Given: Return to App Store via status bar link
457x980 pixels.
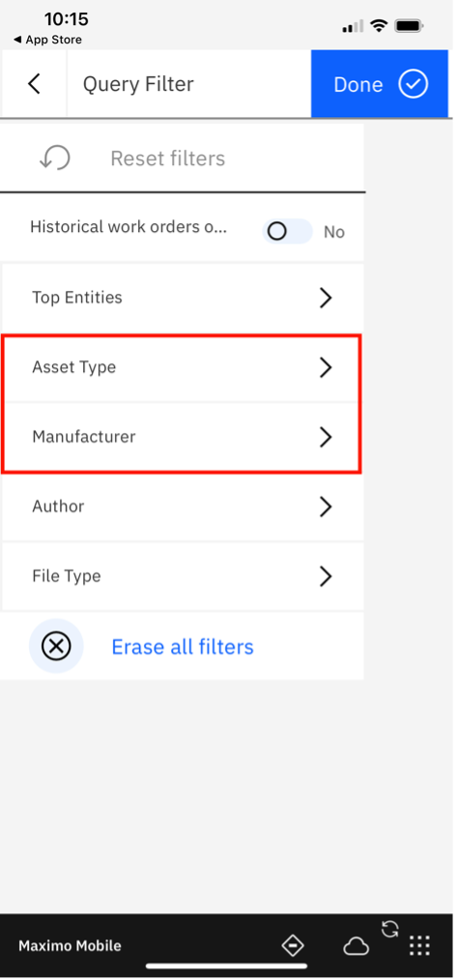Looking at the screenshot, I should coord(47,40).
